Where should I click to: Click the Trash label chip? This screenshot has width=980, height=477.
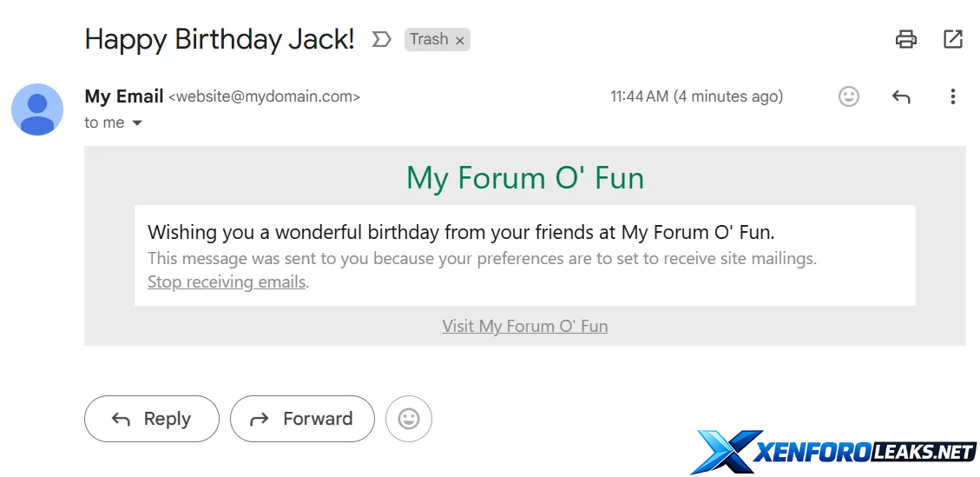(x=429, y=39)
